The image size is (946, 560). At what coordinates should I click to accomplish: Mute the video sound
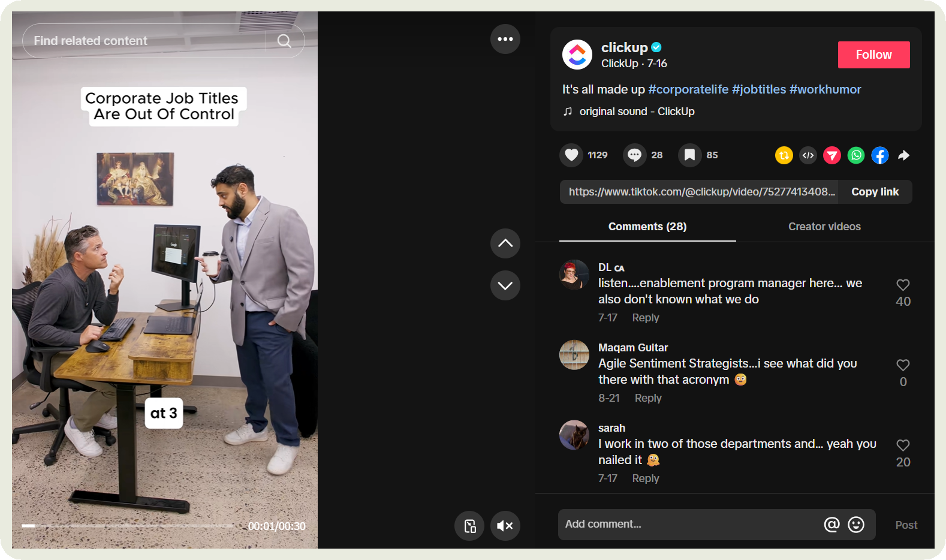[x=505, y=526]
